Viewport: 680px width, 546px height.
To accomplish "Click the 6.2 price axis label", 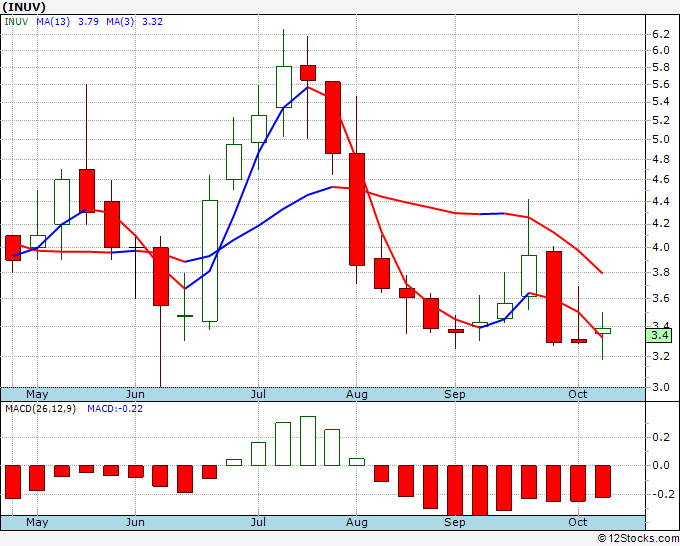I will 660,34.
